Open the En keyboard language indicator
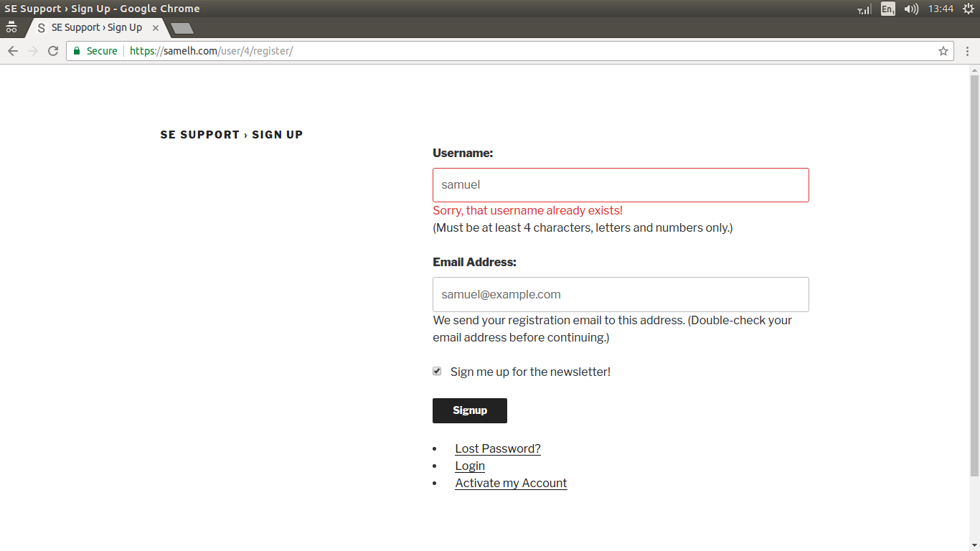This screenshot has width=980, height=551. (x=888, y=9)
